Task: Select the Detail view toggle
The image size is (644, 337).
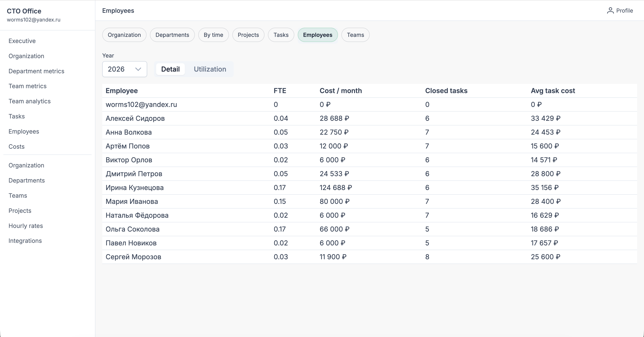Action: click(170, 69)
